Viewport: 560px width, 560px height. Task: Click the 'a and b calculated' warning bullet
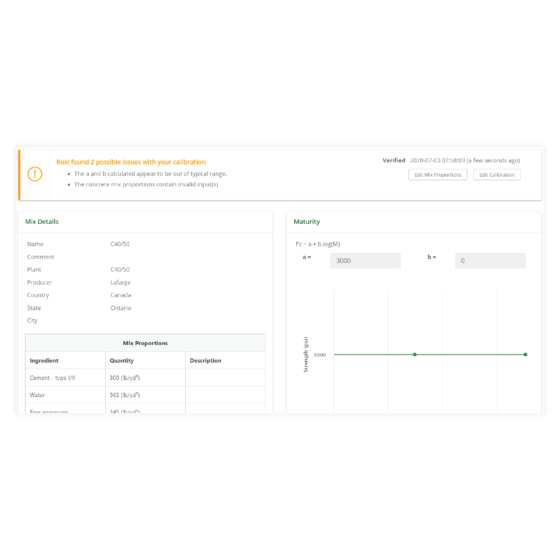pos(150,174)
